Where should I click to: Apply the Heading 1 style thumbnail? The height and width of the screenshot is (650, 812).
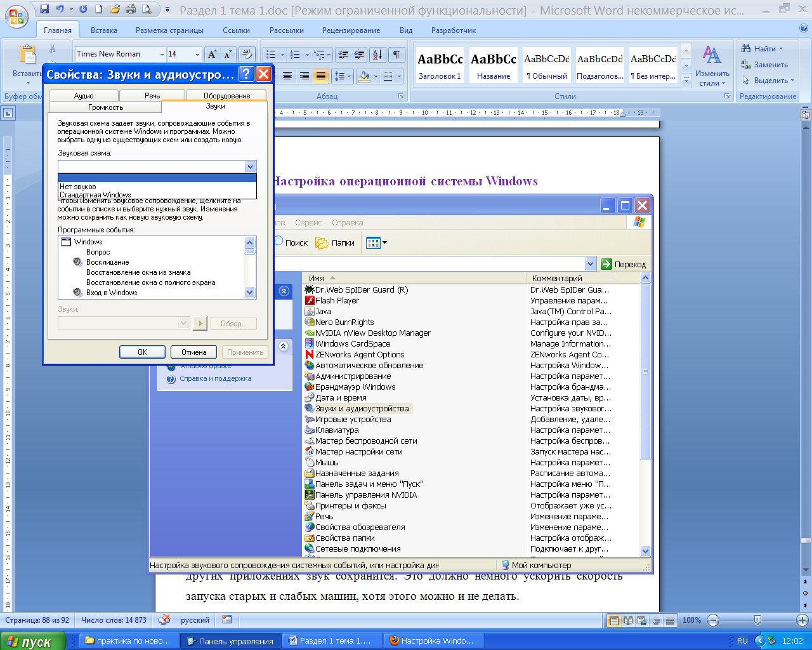(x=440, y=66)
